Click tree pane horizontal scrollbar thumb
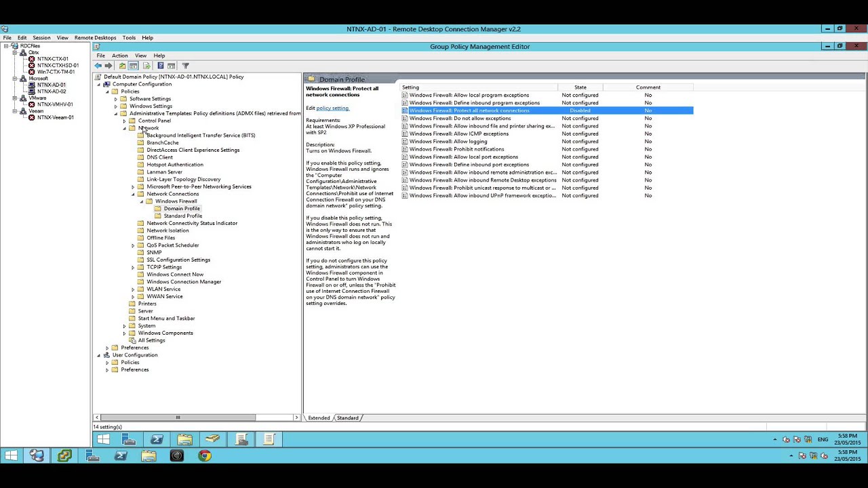Viewport: 868px width, 488px height. (x=178, y=418)
